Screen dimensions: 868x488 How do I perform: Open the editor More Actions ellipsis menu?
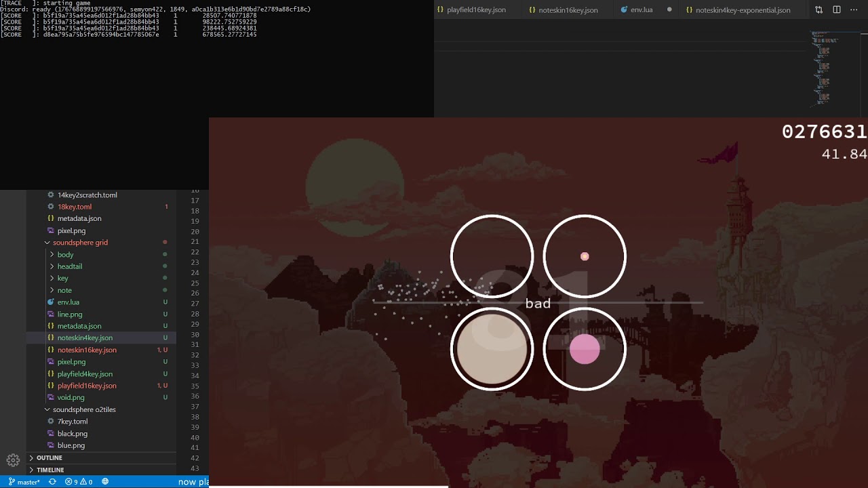(854, 10)
